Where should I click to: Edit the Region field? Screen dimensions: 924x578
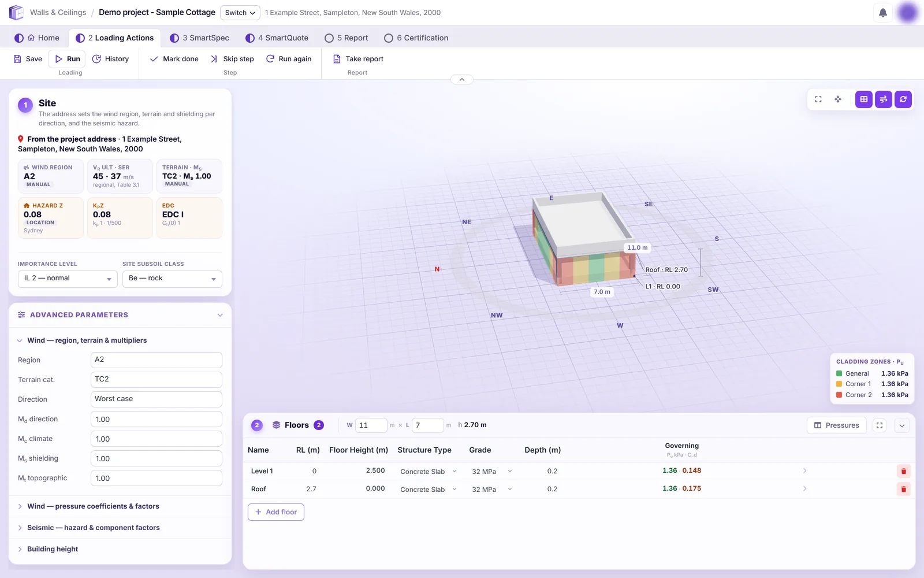coord(157,360)
